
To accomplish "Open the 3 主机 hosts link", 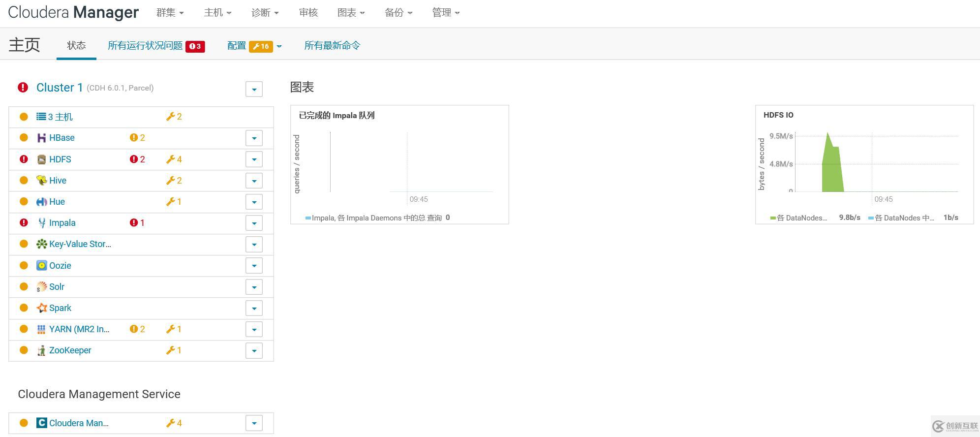I will pyautogui.click(x=60, y=117).
